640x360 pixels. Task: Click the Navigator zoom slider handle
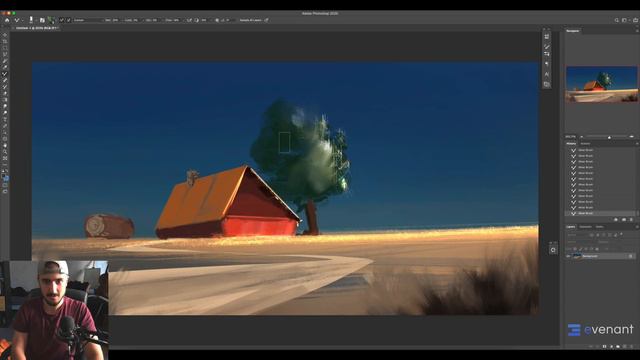[x=609, y=137]
